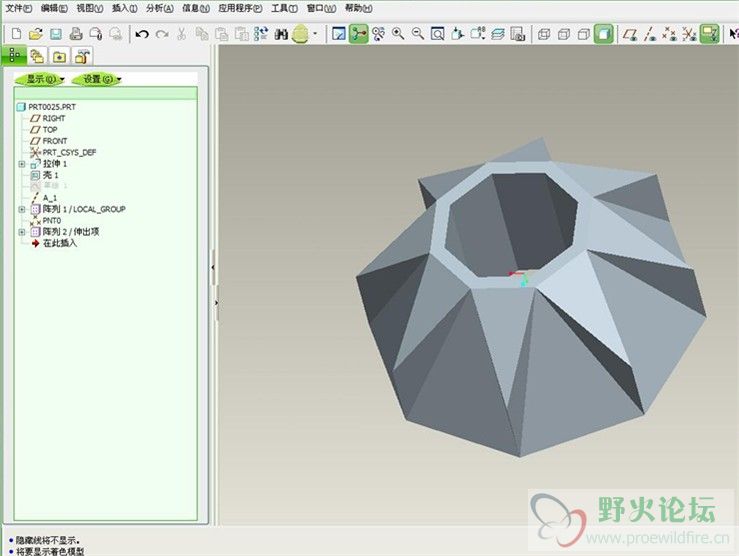Switch to the Connections navigator tab

tap(82, 57)
